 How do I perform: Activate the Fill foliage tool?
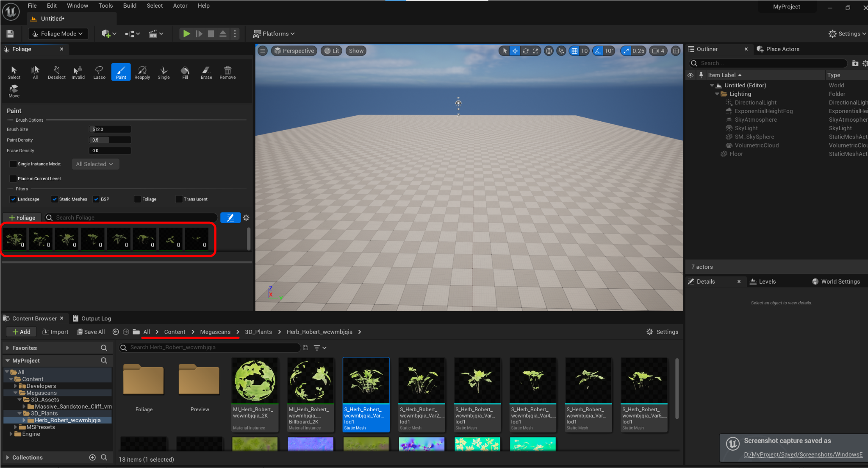coord(185,72)
